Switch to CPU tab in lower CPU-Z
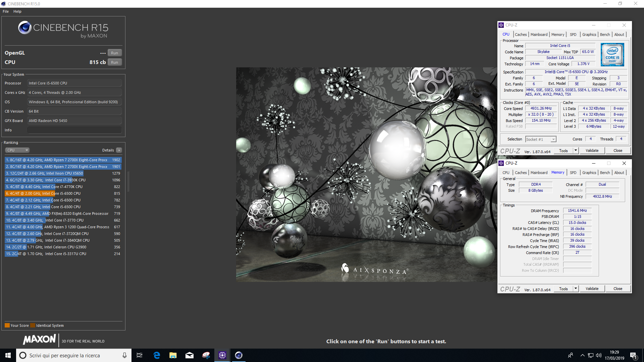Screen dimensions: 644x362 [x=506, y=173]
